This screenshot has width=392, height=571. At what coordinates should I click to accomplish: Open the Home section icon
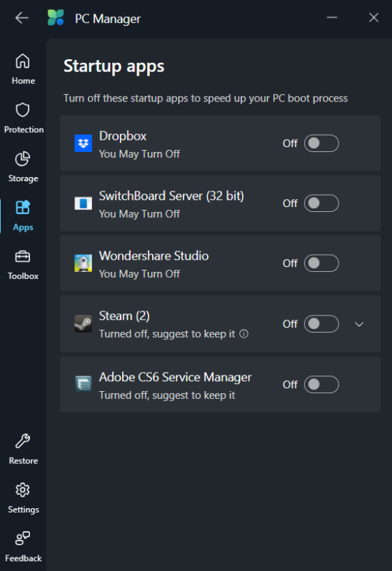click(x=23, y=61)
